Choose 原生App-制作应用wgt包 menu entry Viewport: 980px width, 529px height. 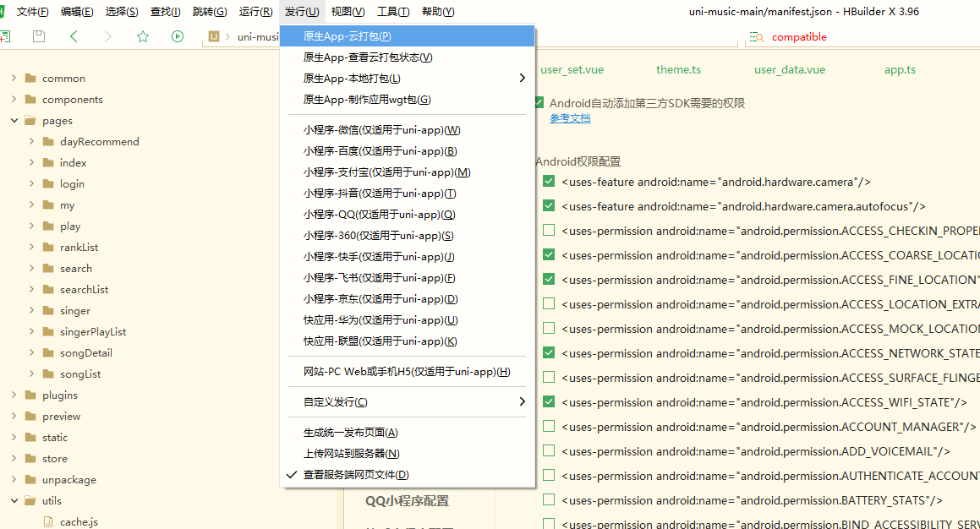point(408,100)
